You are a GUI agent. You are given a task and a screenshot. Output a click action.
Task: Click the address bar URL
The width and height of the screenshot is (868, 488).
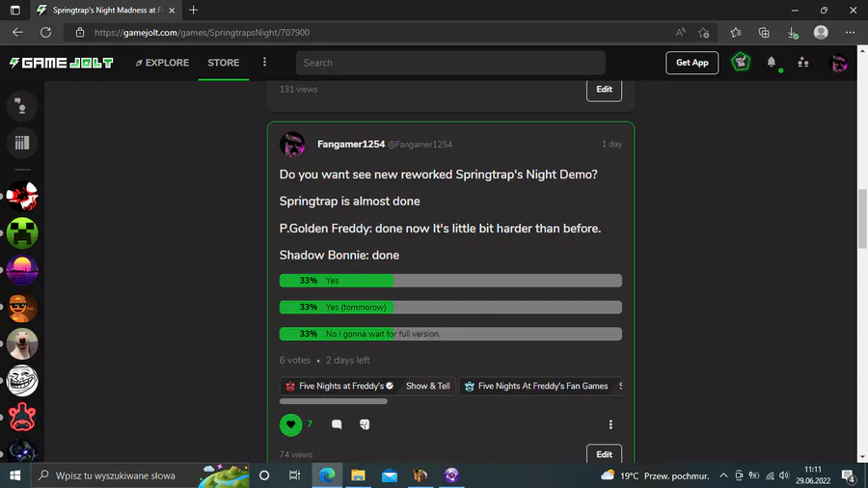[x=202, y=33]
